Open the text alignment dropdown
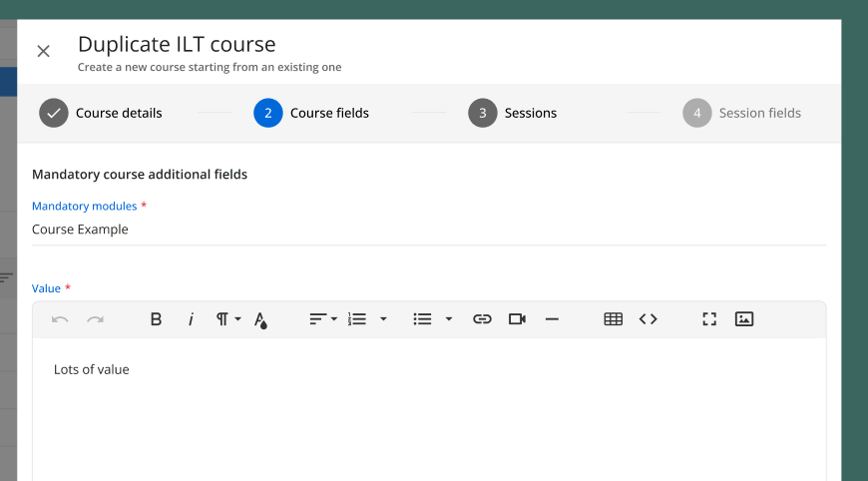Image resolution: width=868 pixels, height=481 pixels. (x=322, y=319)
